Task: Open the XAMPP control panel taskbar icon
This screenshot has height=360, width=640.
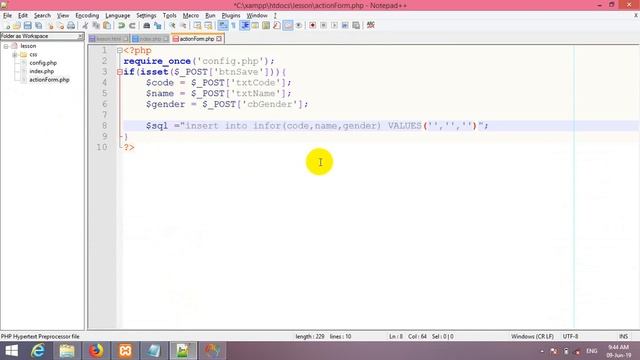Action: click(x=125, y=351)
